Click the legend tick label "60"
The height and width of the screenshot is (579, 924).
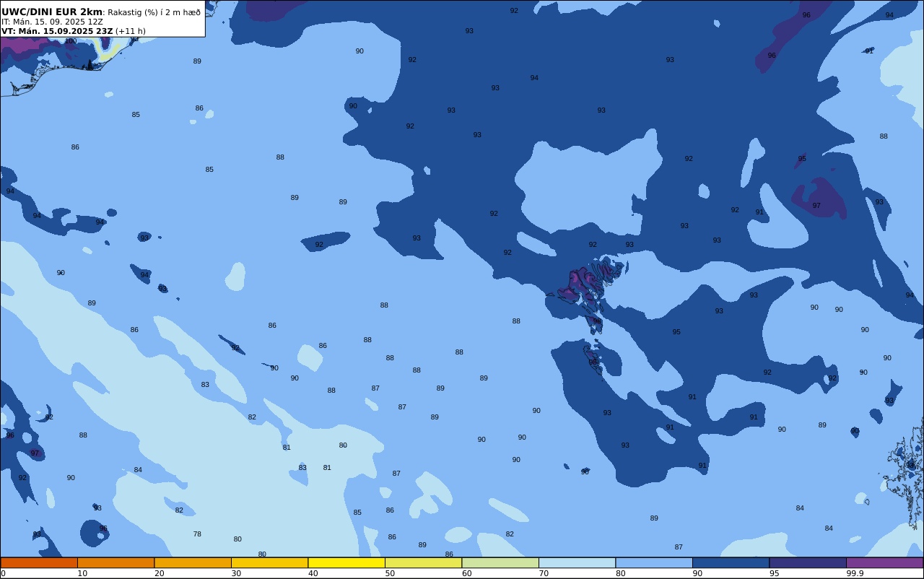[467, 573]
